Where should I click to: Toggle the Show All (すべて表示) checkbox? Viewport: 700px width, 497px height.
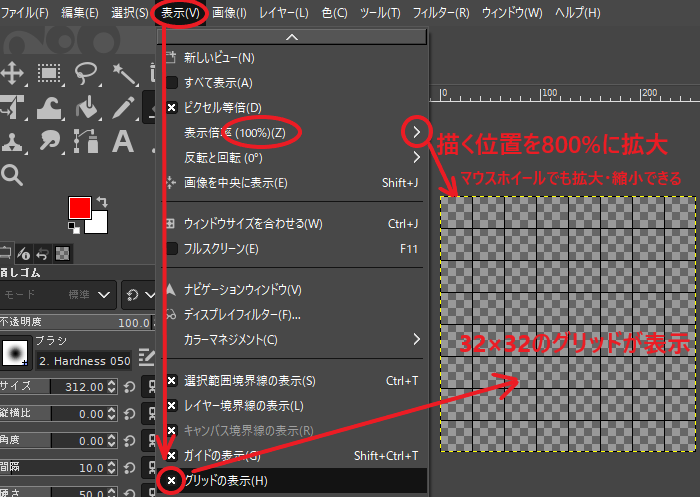(172, 83)
